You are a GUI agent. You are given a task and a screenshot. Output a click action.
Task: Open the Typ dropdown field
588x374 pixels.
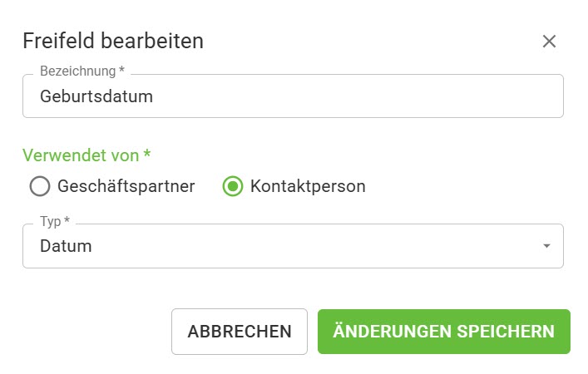[x=293, y=246]
